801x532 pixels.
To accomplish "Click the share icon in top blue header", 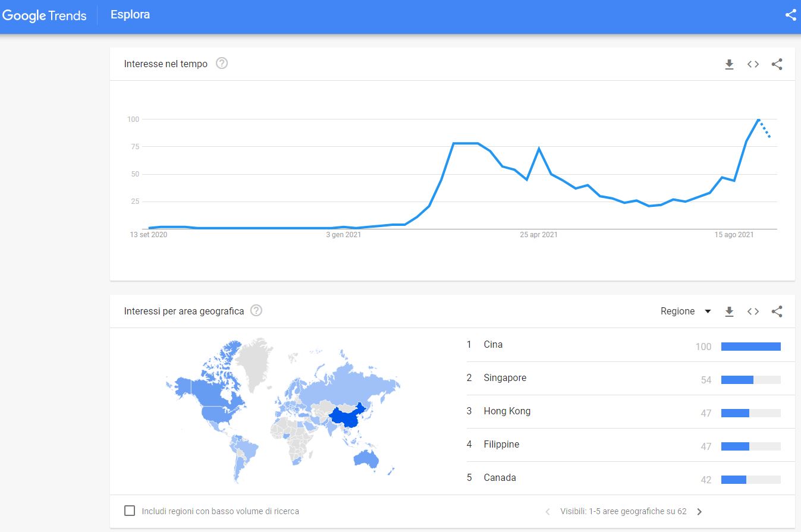I will [x=790, y=15].
